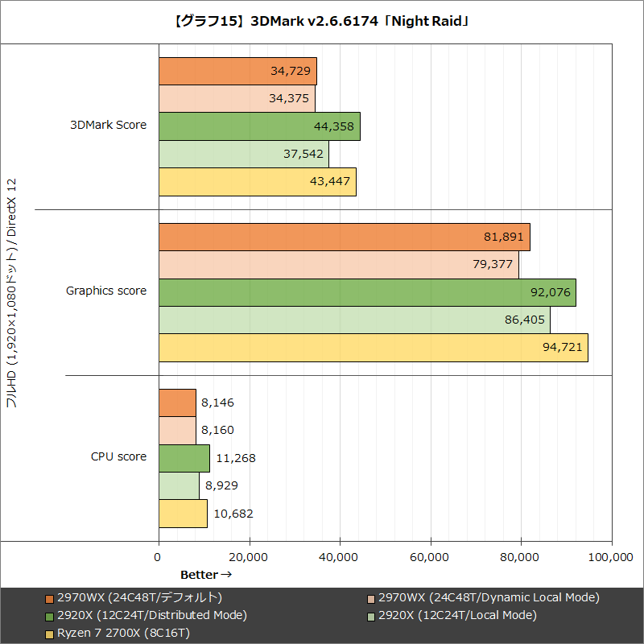Collapse the 3DMark Score group
This screenshot has width=644, height=644.
pos(107,125)
